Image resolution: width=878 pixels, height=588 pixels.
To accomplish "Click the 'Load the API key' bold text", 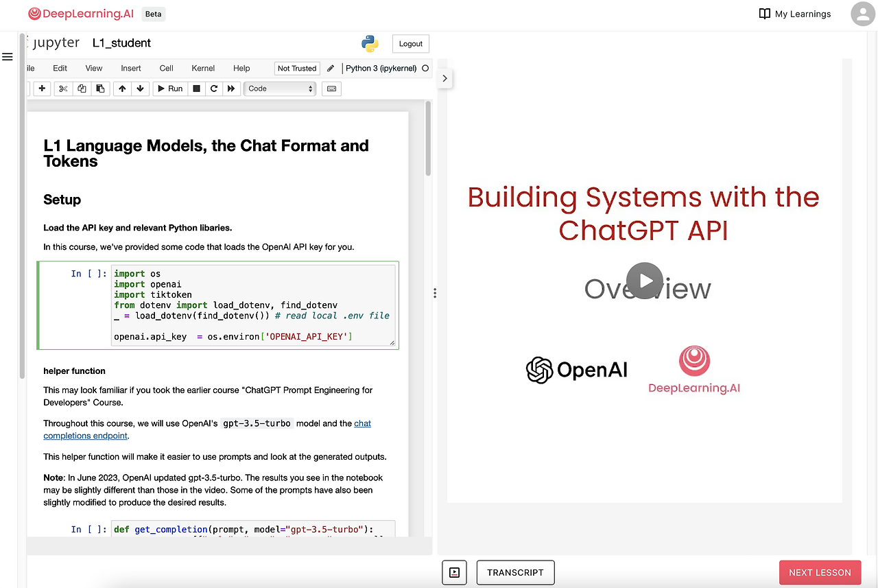I will point(137,228).
